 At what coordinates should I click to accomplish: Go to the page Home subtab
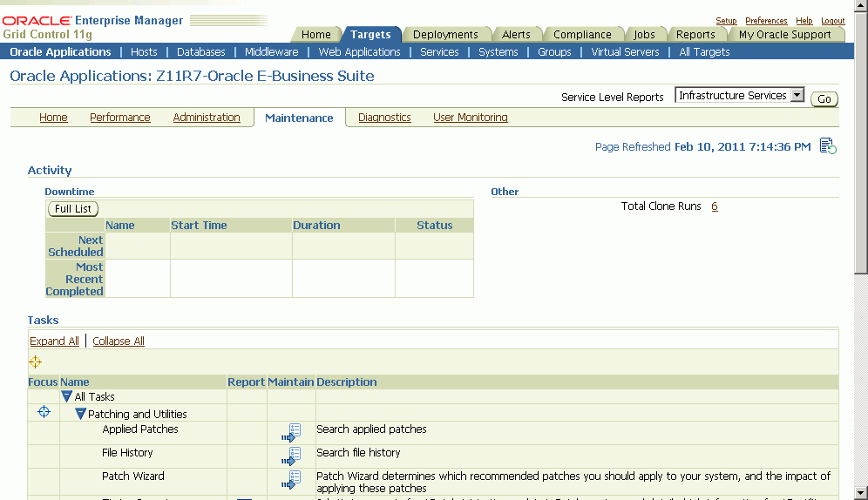click(x=53, y=118)
